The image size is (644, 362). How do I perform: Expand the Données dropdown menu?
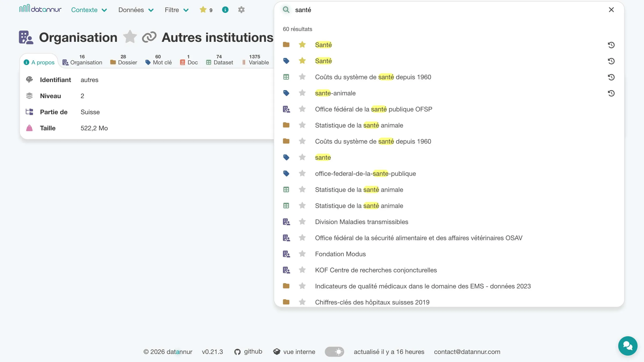click(136, 10)
